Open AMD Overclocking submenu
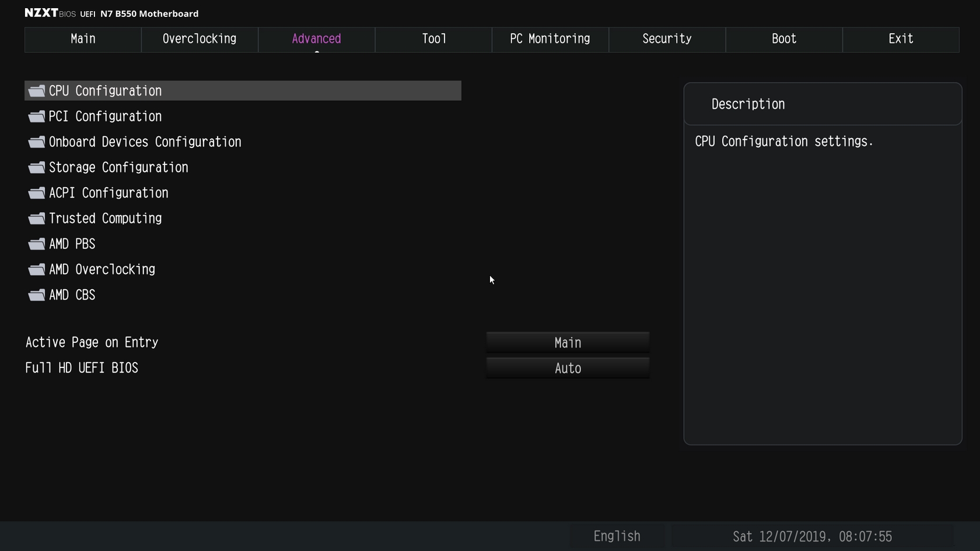 tap(102, 269)
